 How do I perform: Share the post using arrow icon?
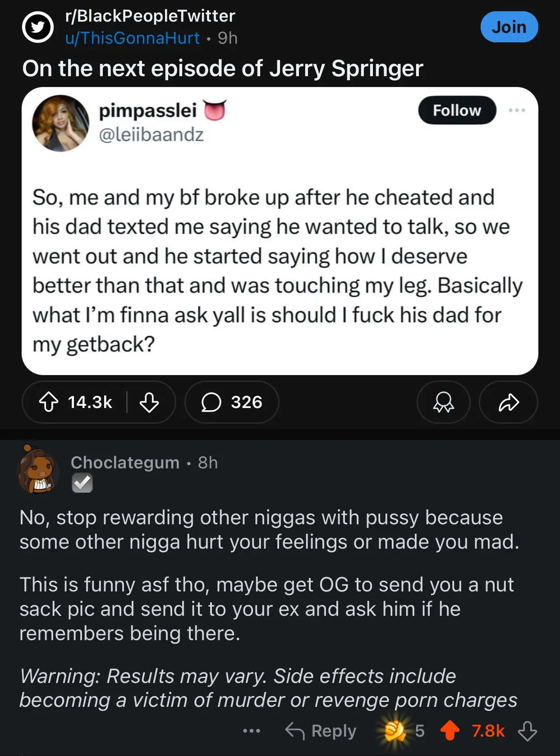point(509,402)
